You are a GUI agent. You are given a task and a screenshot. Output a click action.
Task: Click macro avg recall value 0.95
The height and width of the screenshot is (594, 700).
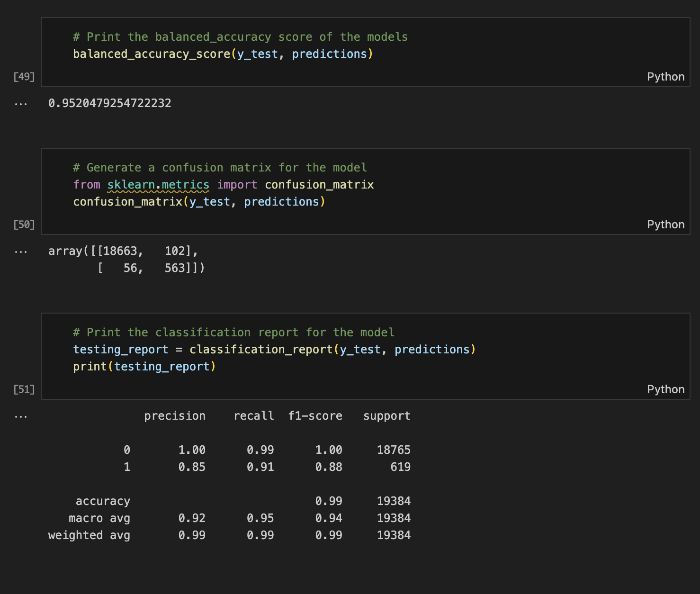point(260,518)
